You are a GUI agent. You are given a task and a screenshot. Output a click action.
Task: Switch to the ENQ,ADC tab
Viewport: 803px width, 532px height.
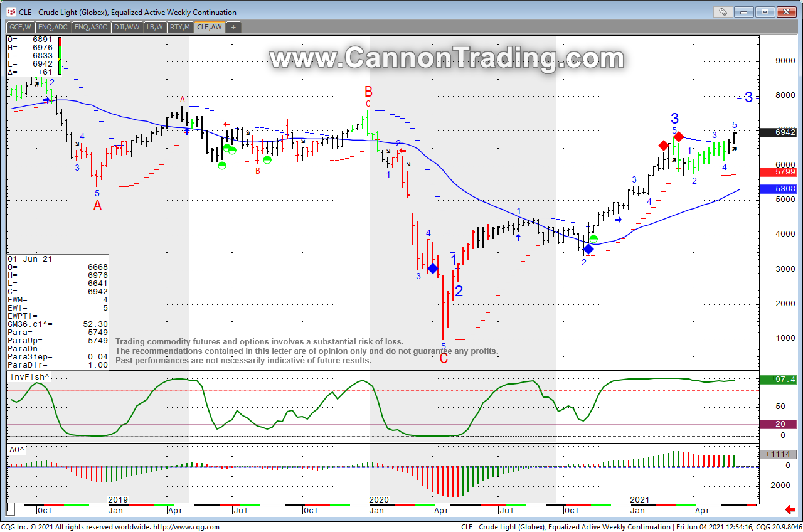click(x=52, y=27)
